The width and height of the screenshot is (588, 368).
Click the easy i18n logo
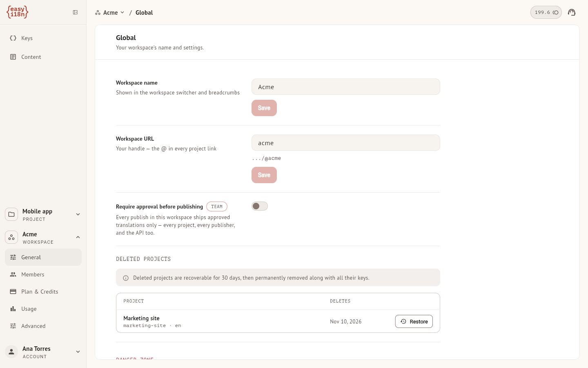click(17, 12)
